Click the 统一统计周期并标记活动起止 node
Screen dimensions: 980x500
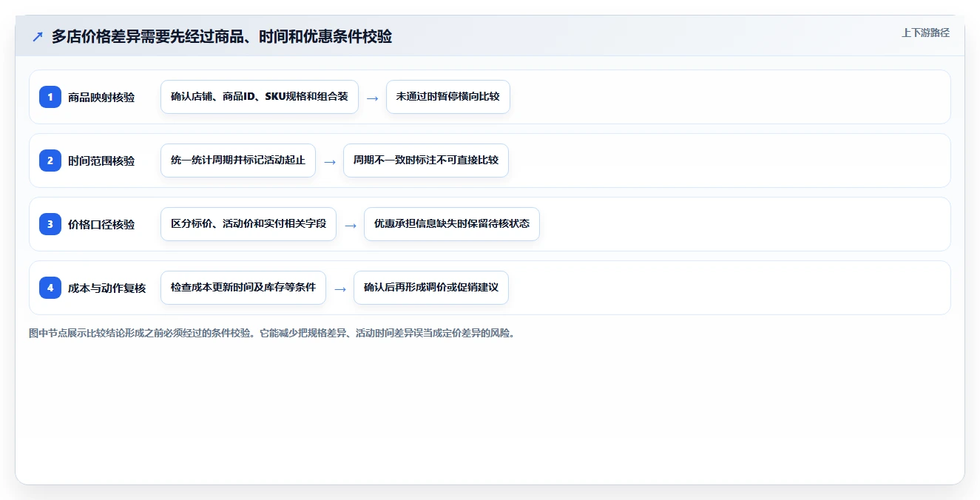(238, 161)
